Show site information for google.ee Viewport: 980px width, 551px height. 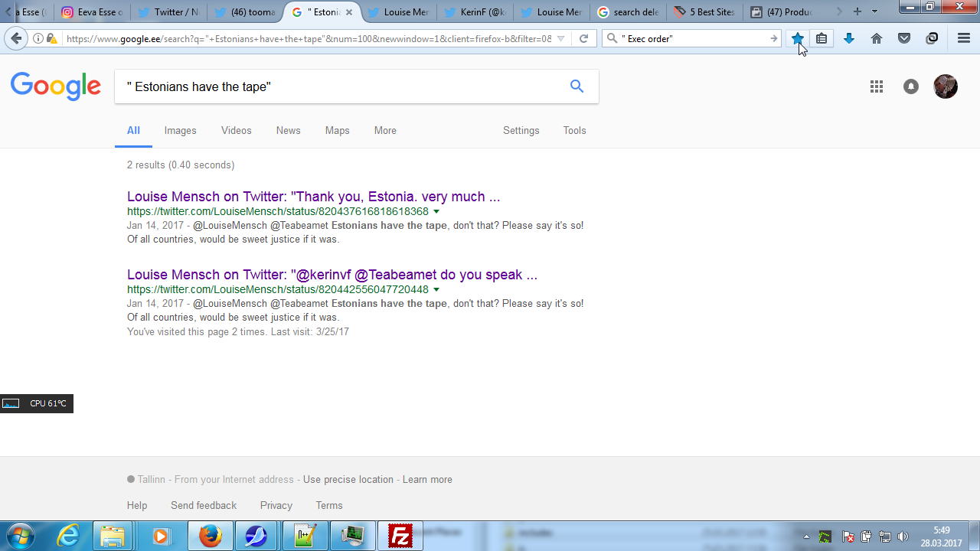(38, 38)
